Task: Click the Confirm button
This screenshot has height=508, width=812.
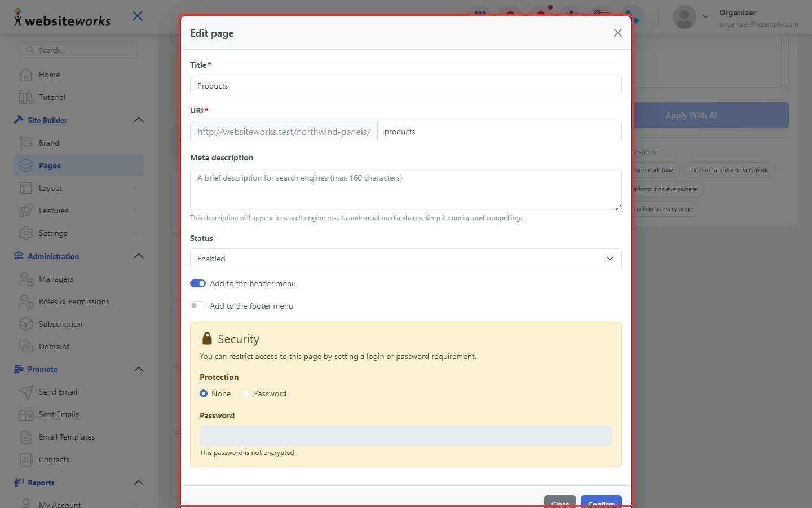Action: coord(601,501)
